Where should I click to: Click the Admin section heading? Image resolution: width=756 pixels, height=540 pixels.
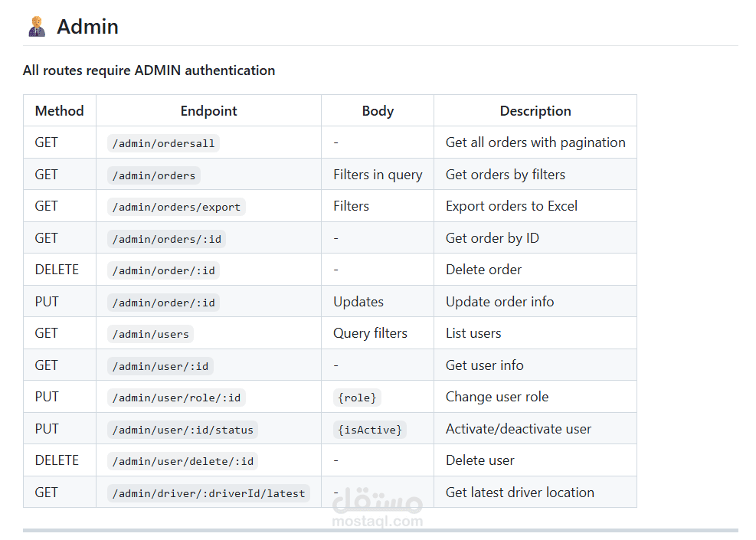tap(87, 27)
